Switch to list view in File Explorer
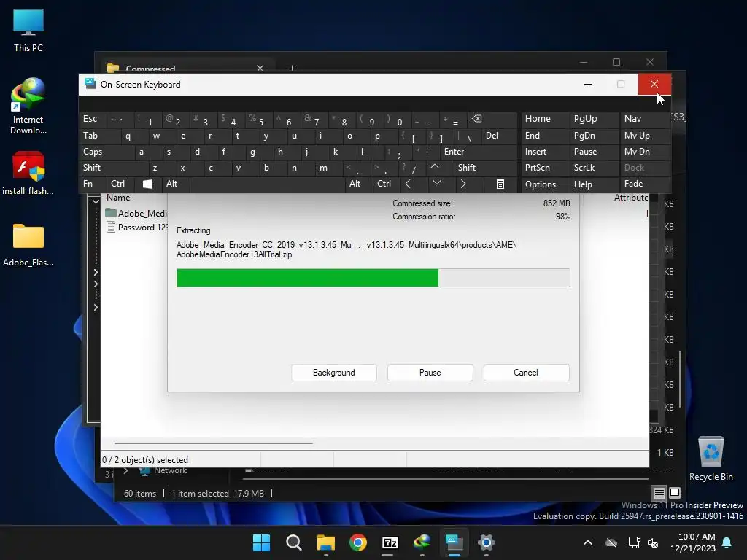This screenshot has height=560, width=747. [659, 494]
